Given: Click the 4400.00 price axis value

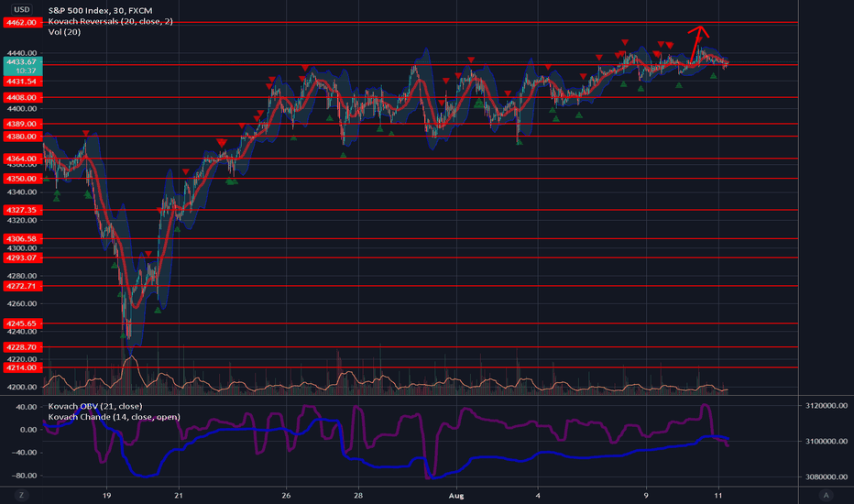Looking at the screenshot, I should coord(22,108).
